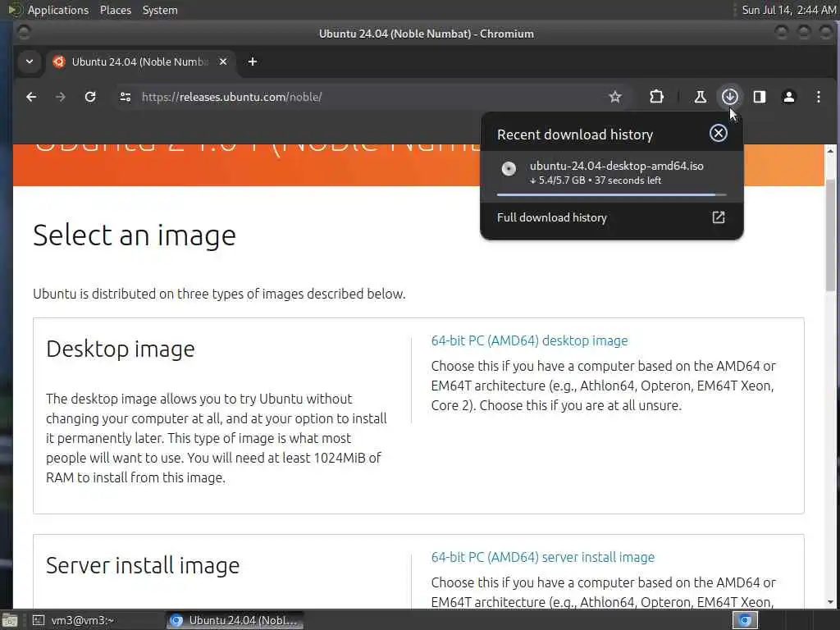Viewport: 840px width, 630px height.
Task: Bookmark this page with the star icon
Action: tap(615, 97)
